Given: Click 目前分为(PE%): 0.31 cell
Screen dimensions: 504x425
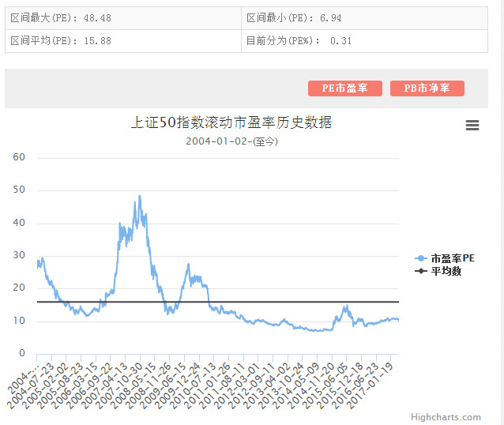Looking at the screenshot, I should click(364, 41).
